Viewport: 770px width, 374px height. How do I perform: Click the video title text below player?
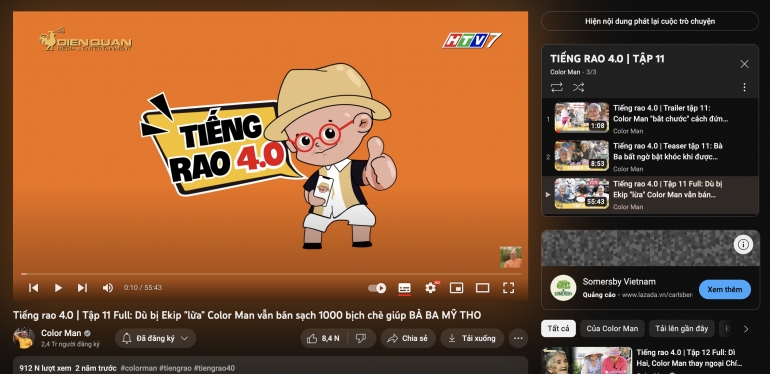point(247,315)
